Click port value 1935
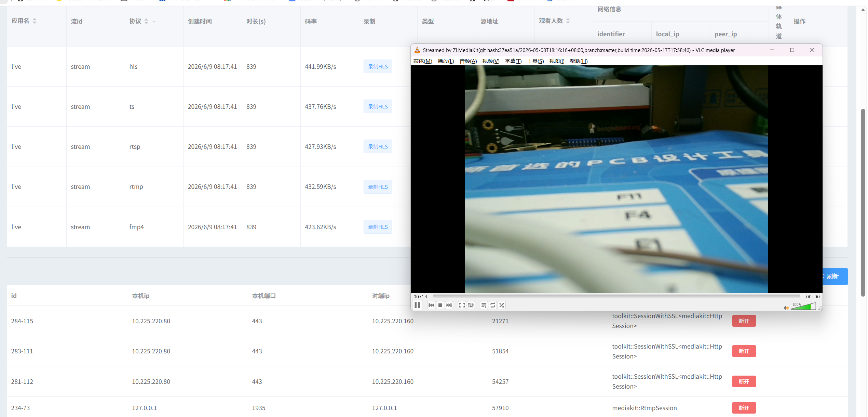 [x=259, y=408]
